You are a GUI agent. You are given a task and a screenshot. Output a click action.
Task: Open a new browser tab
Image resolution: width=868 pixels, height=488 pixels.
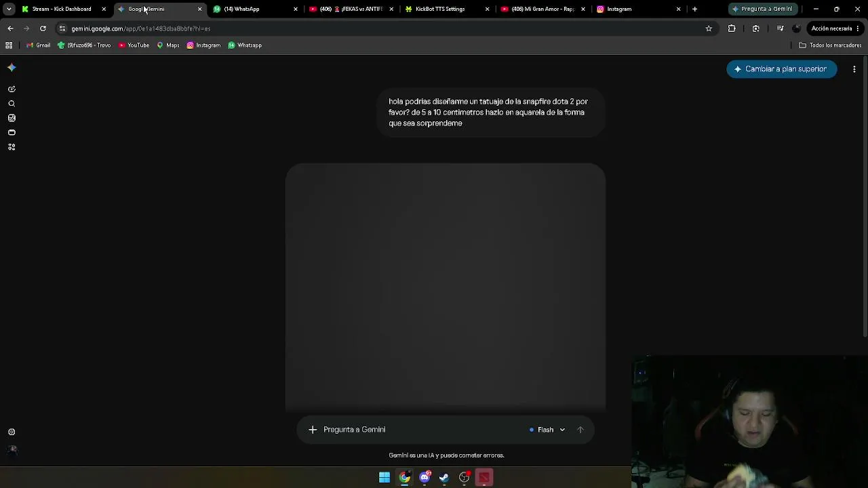694,9
